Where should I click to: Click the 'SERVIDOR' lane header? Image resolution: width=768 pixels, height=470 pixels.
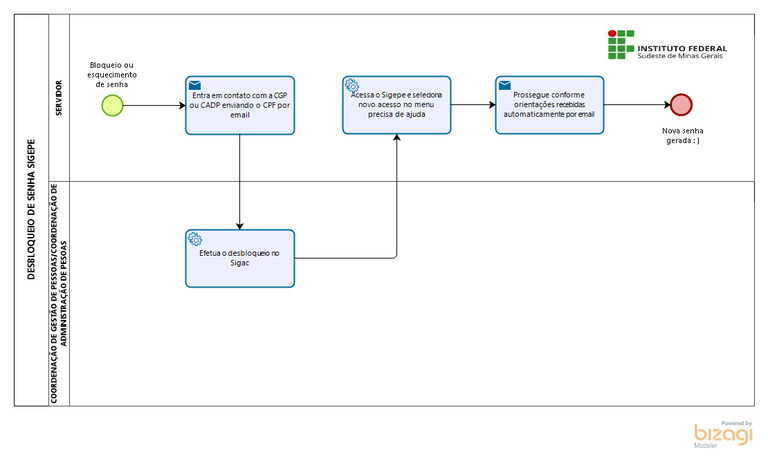click(x=59, y=98)
